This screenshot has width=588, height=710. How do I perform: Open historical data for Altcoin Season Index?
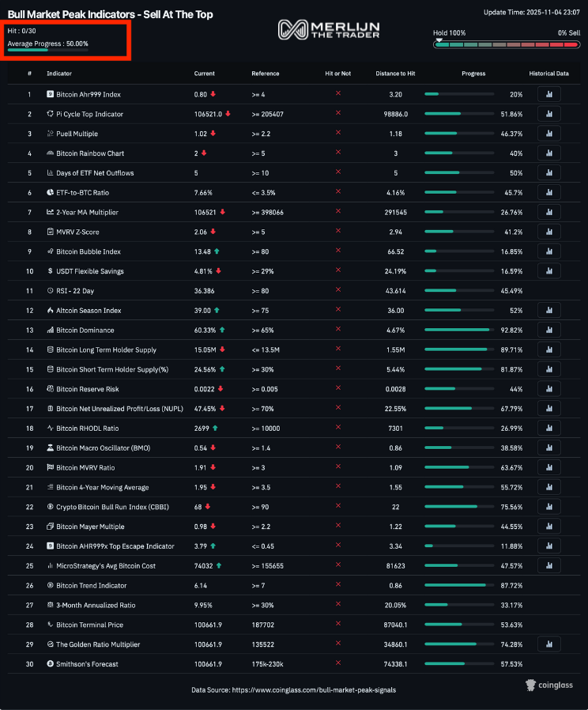(x=548, y=311)
